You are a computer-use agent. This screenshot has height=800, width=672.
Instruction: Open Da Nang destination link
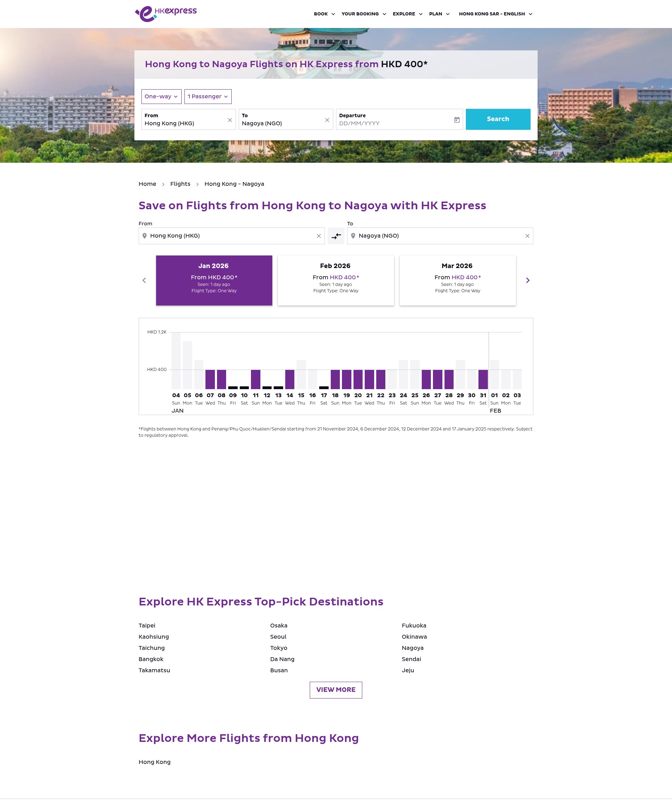(282, 659)
